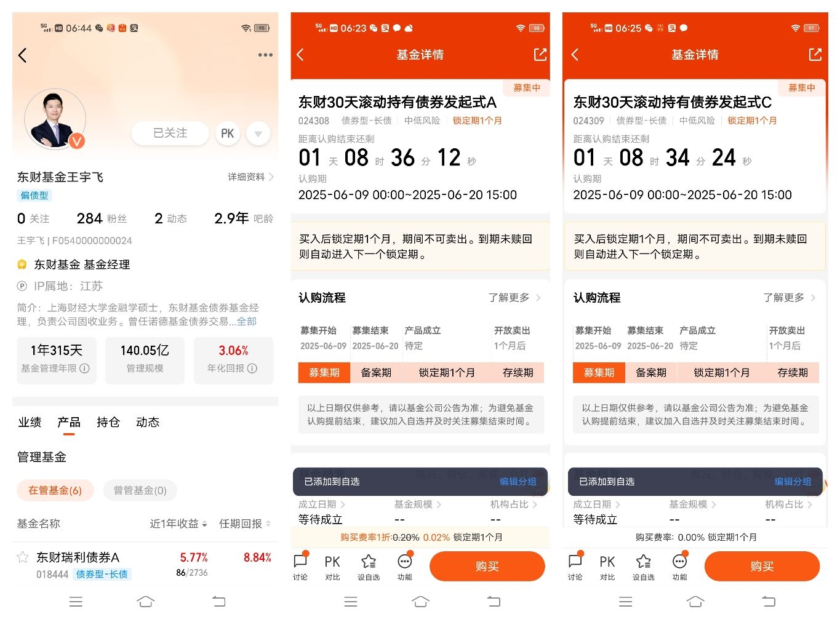Star 东财瑞利债券A as favorite
The image size is (840, 630).
click(23, 557)
